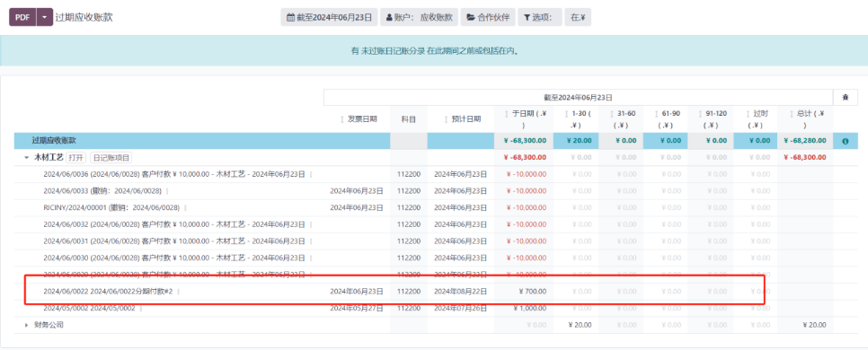Open the calendar date filter 截至2024年06月23日

pos(330,17)
